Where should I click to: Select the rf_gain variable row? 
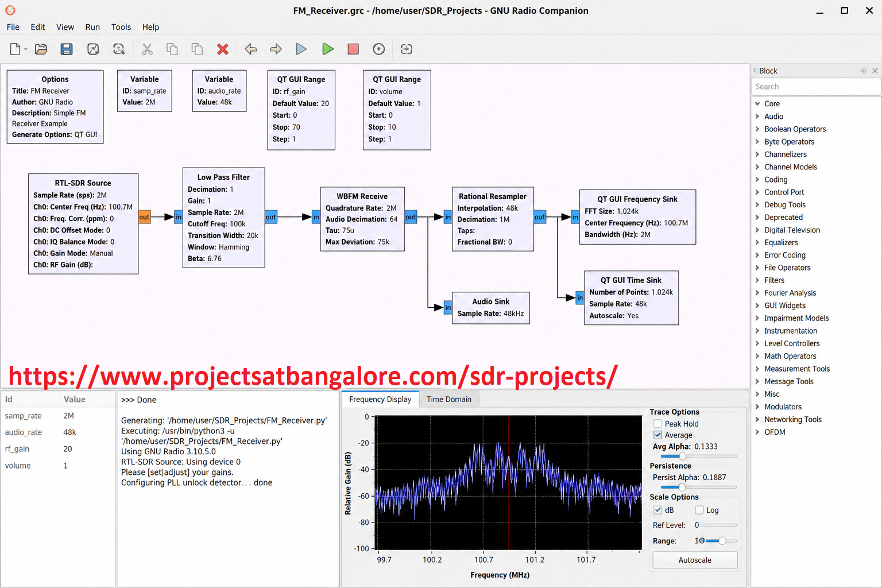57,449
